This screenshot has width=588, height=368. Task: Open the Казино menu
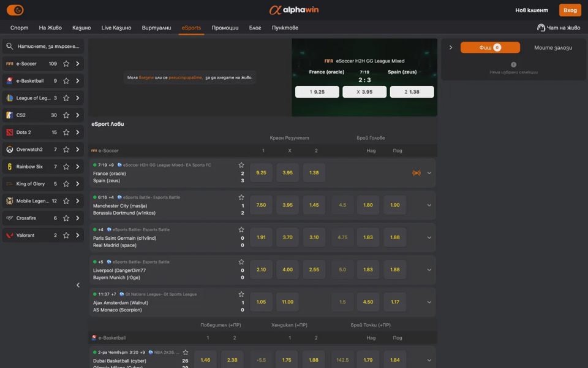pyautogui.click(x=81, y=28)
